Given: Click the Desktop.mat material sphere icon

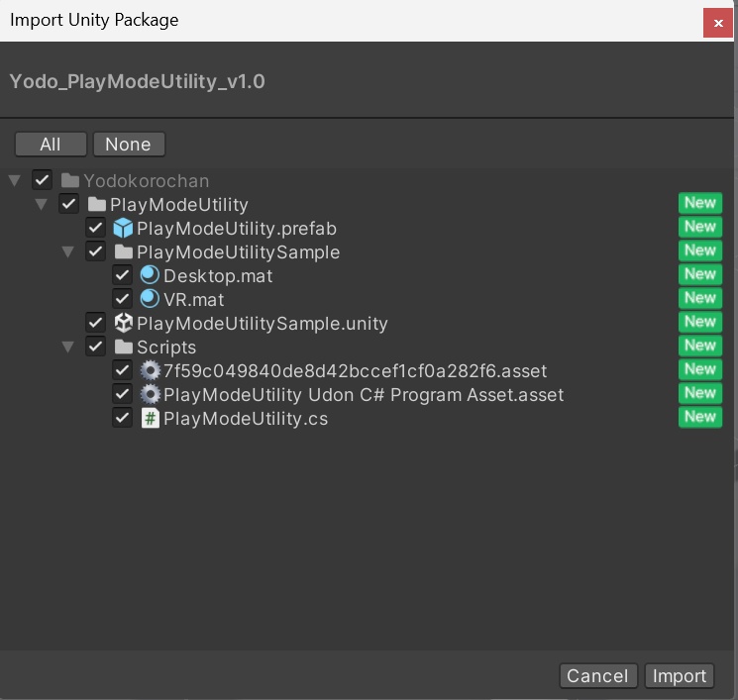Looking at the screenshot, I should (150, 275).
